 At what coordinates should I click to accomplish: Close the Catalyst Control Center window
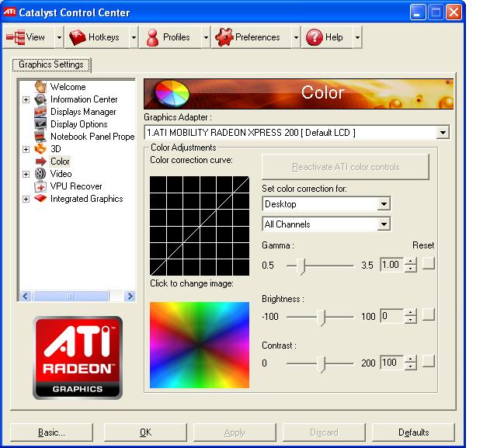pos(454,12)
